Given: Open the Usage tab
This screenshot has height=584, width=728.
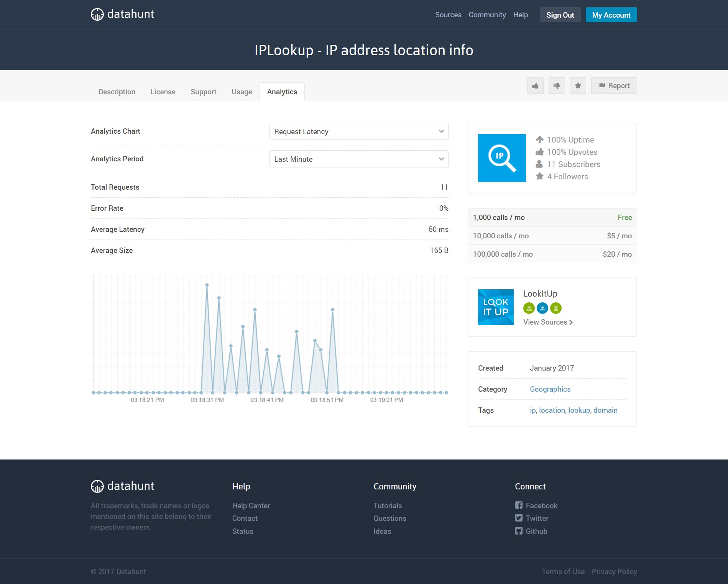Looking at the screenshot, I should (242, 92).
